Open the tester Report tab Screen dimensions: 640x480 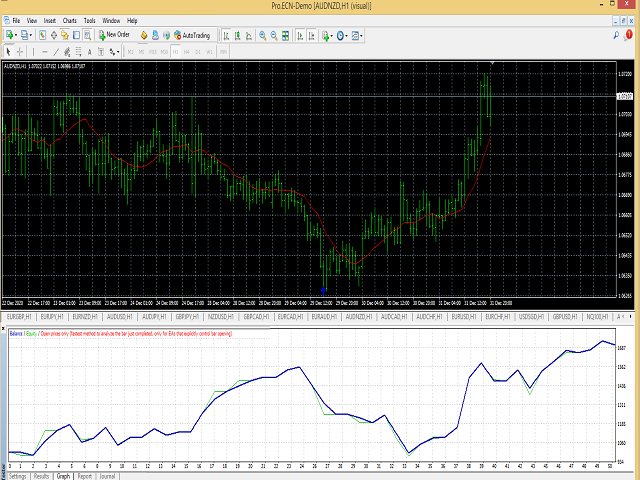(x=84, y=476)
